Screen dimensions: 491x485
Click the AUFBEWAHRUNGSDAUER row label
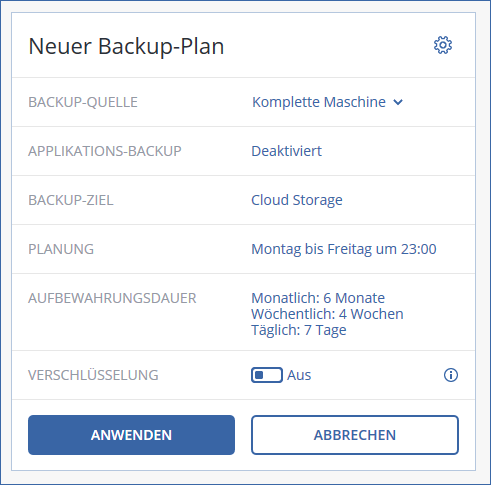point(112,298)
